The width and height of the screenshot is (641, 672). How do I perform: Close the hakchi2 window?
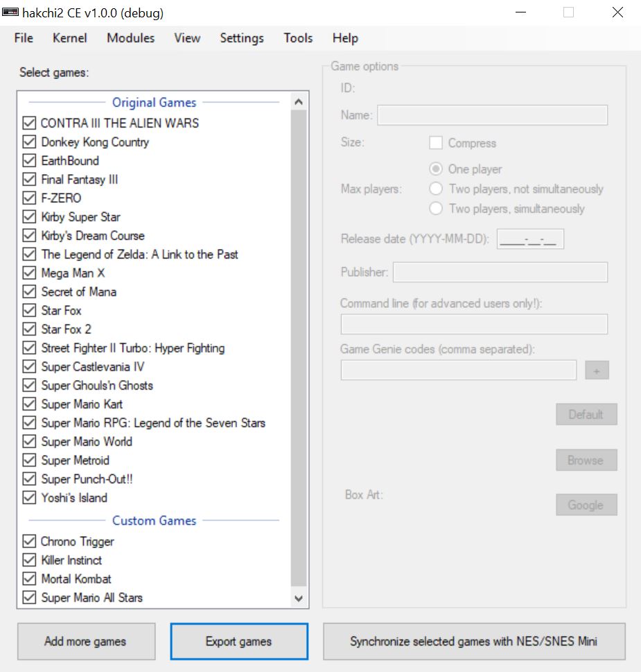click(617, 12)
